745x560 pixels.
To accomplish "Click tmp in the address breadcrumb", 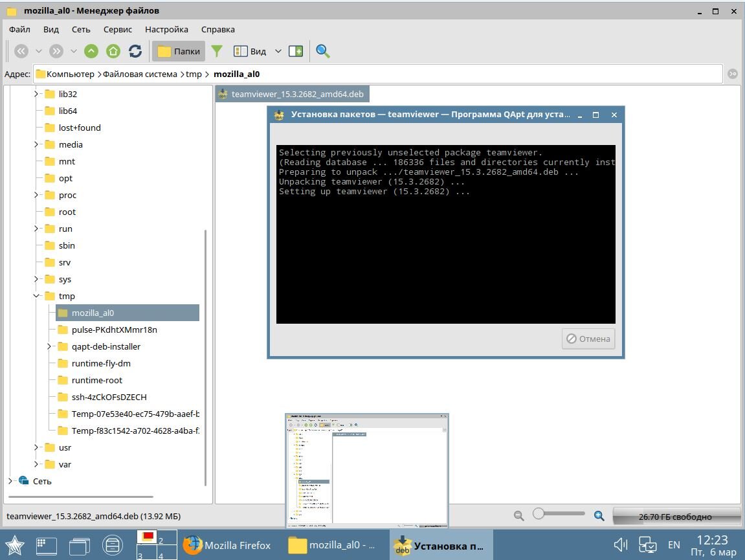I will coord(194,74).
